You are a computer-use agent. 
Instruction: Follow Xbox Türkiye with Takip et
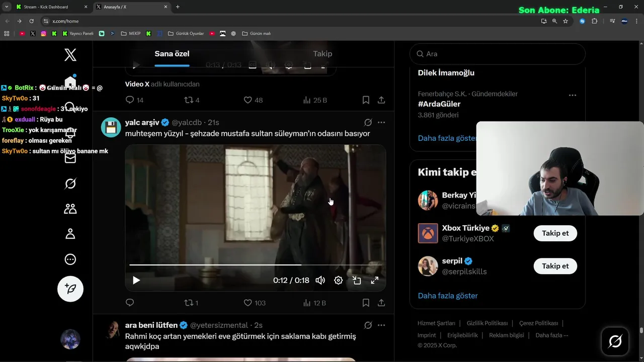[x=555, y=233]
